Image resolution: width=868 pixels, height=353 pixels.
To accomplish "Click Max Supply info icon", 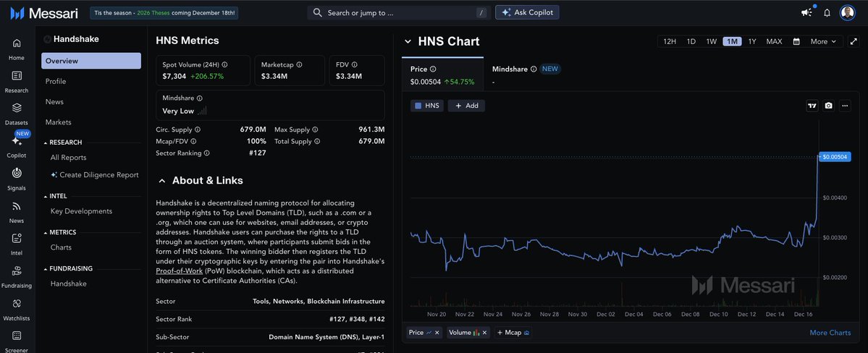I will (315, 129).
